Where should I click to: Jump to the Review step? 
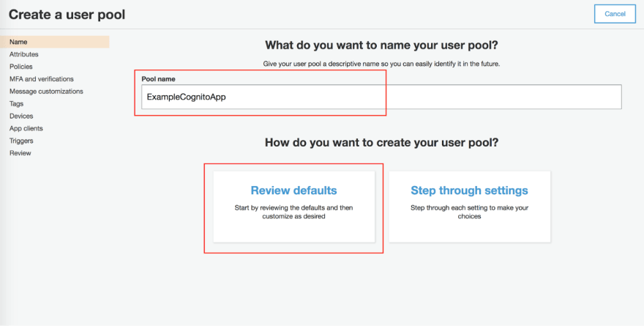tap(20, 153)
